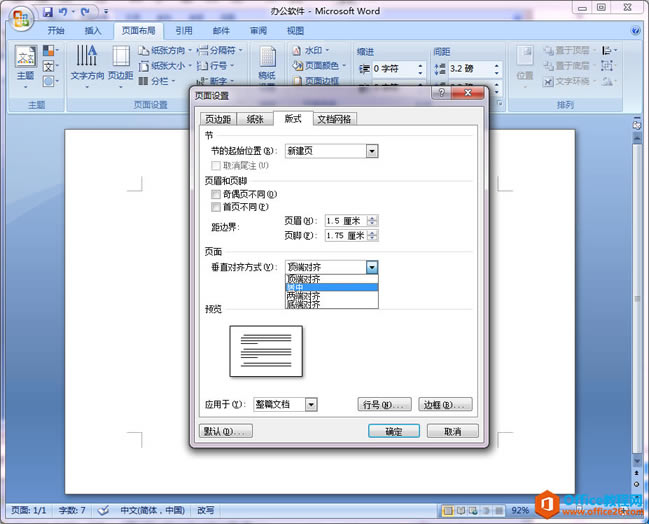This screenshot has height=524, width=649.
Task: Click the theme fonts 文 icon
Action: coord(48,66)
